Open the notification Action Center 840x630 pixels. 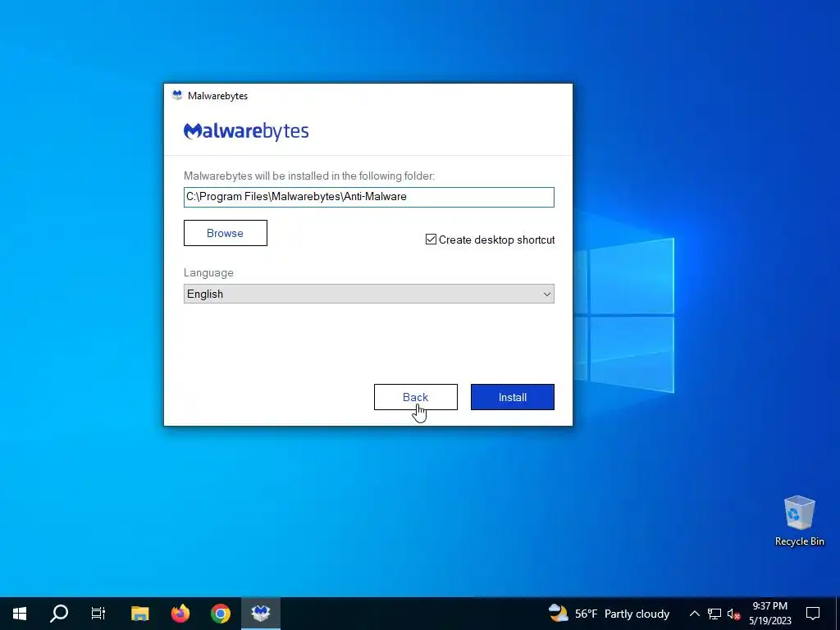(x=813, y=614)
